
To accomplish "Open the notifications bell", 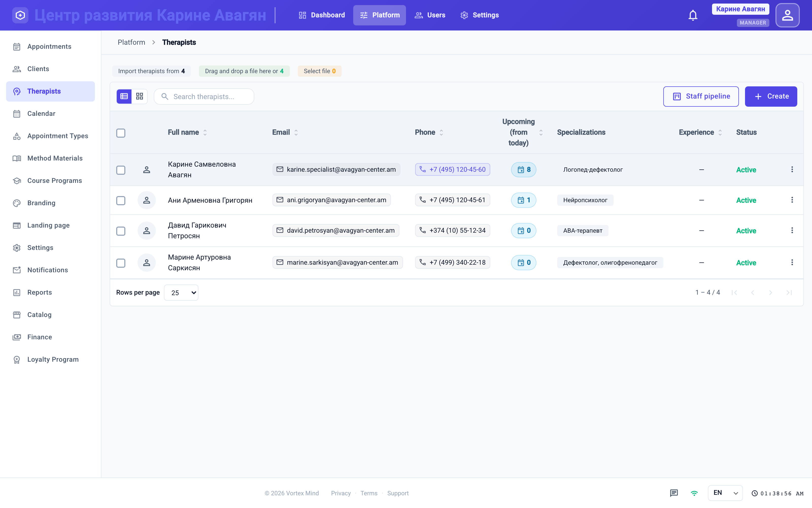I will pyautogui.click(x=692, y=15).
